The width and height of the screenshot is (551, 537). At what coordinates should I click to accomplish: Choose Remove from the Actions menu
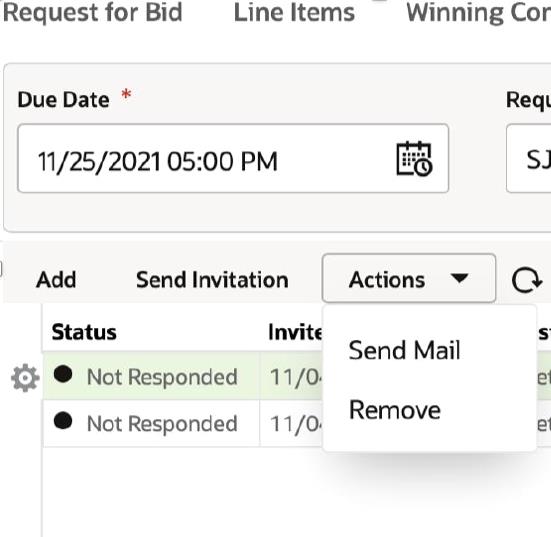(395, 410)
